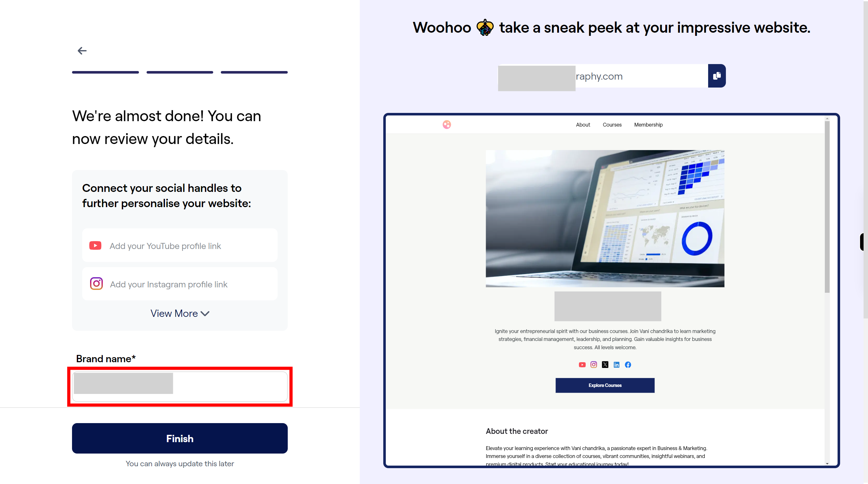This screenshot has height=484, width=868.
Task: Click the Finish button to complete setup
Action: (x=180, y=438)
